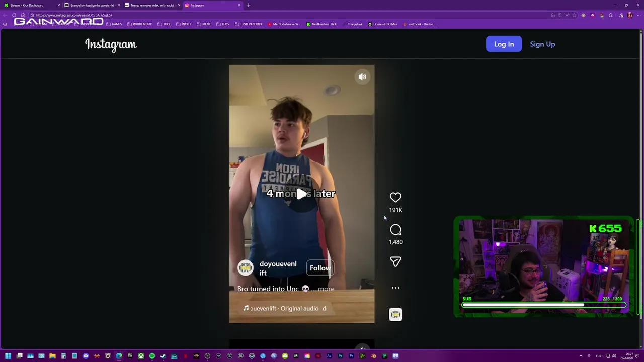Switch to the Trump removes video tab

152,5
